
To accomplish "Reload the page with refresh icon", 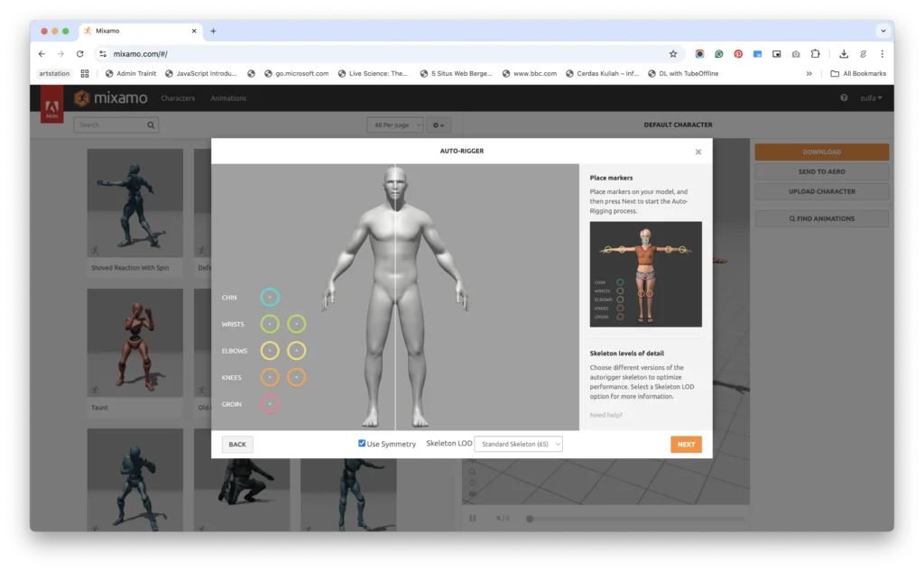I will pos(79,54).
